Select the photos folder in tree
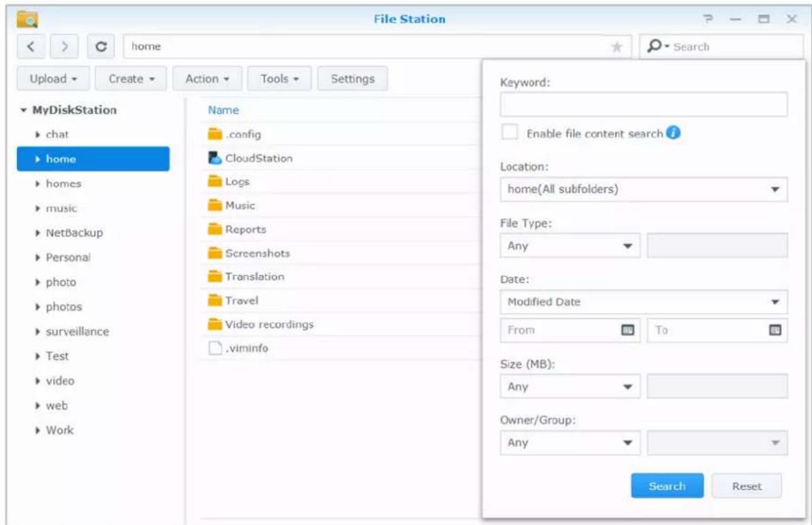The width and height of the screenshot is (812, 525). 64,307
